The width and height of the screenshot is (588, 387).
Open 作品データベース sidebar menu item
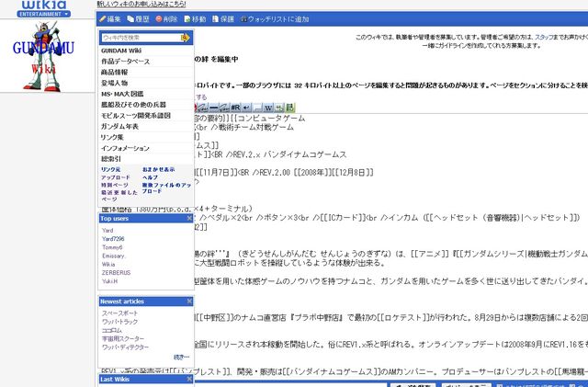point(125,62)
